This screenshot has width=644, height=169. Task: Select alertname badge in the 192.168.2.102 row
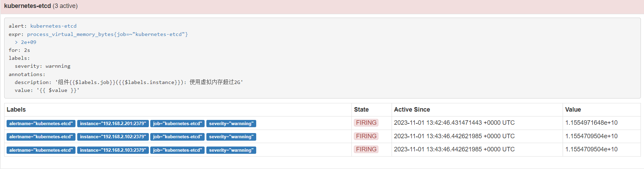(x=41, y=137)
